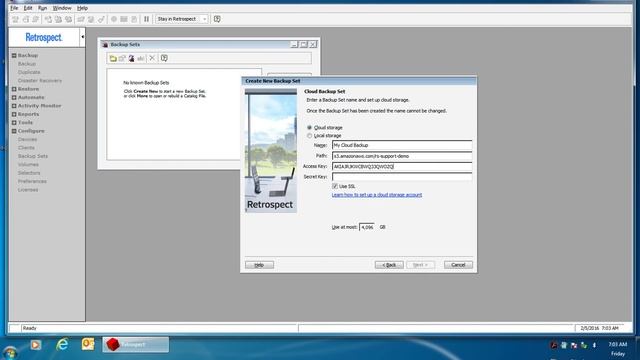Click the system tray clock
640x360 pixels.
[618, 349]
